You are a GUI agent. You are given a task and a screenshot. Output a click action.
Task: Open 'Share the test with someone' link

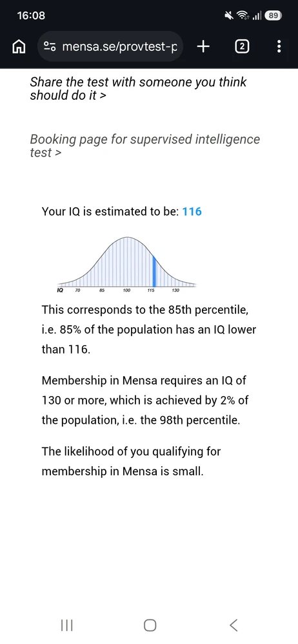[x=138, y=89]
